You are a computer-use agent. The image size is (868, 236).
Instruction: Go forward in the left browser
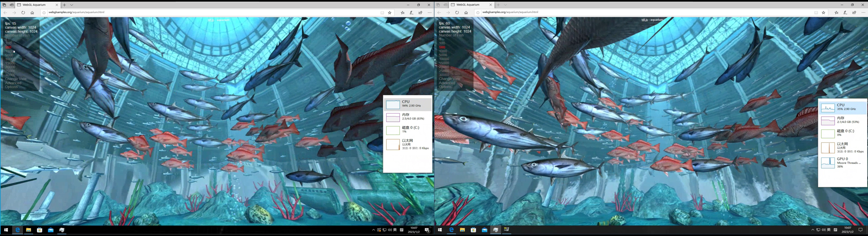point(14,13)
